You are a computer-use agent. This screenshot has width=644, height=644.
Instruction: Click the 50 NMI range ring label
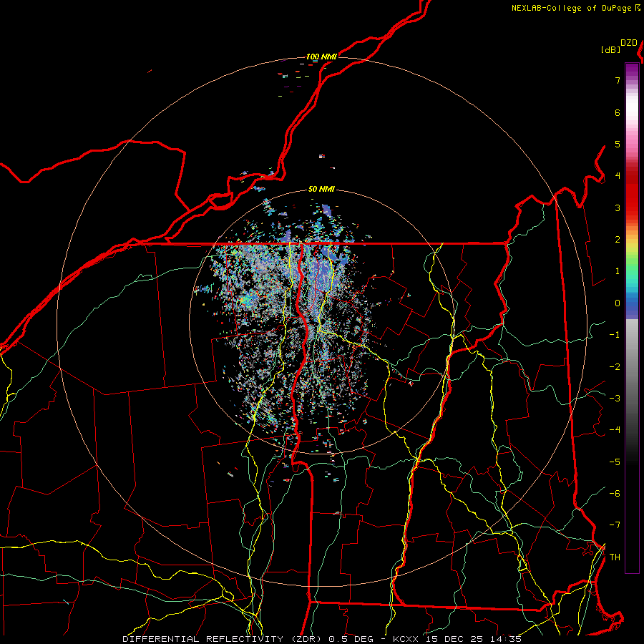(321, 190)
